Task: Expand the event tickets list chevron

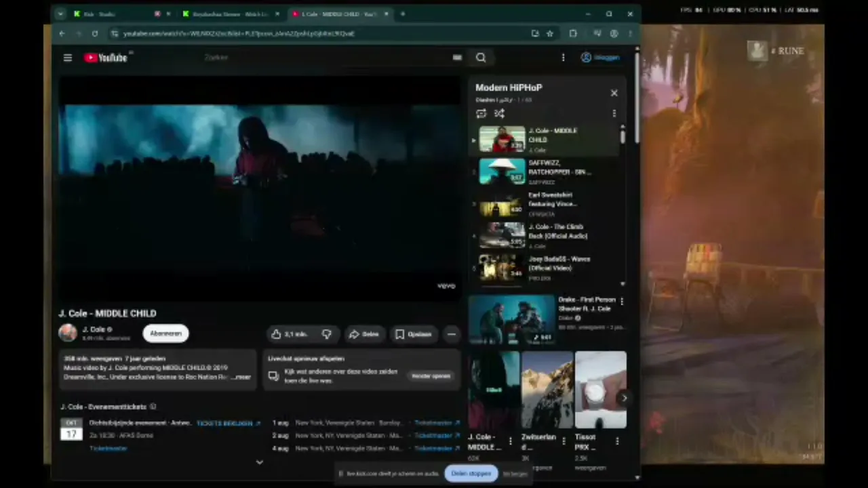Action: pyautogui.click(x=259, y=462)
